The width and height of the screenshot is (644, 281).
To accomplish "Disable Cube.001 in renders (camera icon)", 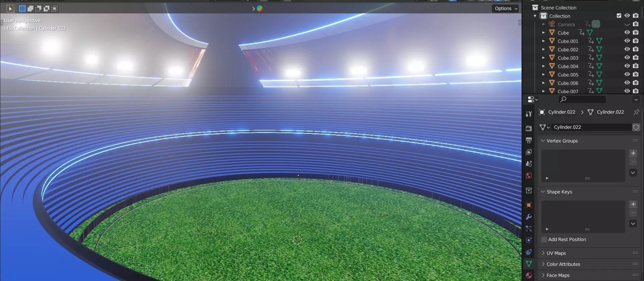I will (636, 41).
